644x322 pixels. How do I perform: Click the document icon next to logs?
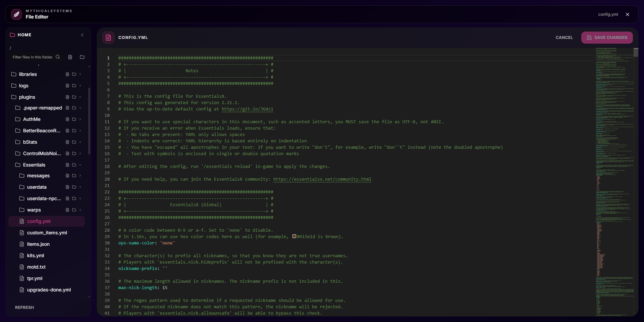point(67,86)
